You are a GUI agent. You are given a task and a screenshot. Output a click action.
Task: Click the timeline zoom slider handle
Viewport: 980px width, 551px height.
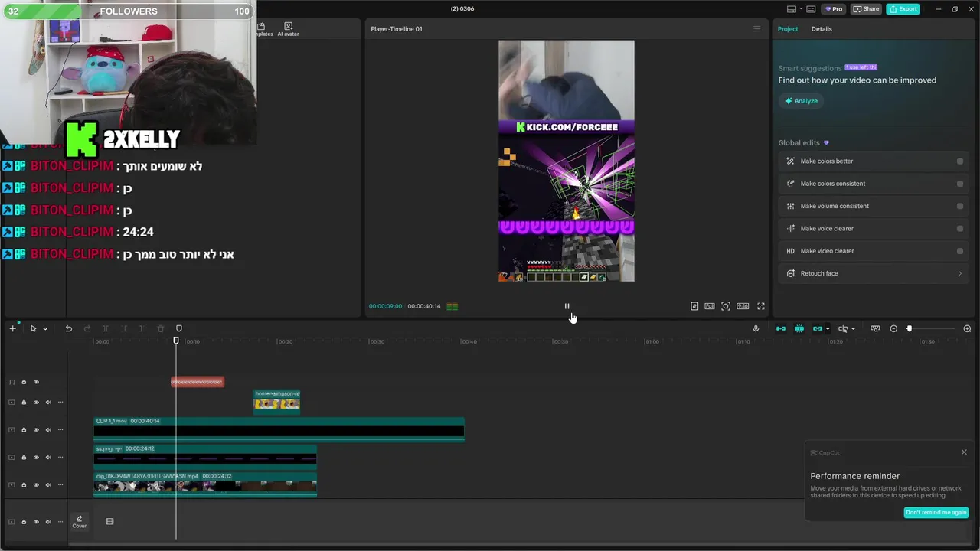(x=909, y=328)
